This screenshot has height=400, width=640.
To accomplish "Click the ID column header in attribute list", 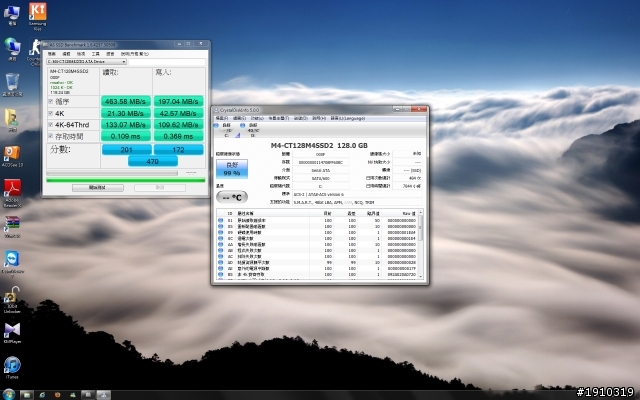I will (x=230, y=213).
